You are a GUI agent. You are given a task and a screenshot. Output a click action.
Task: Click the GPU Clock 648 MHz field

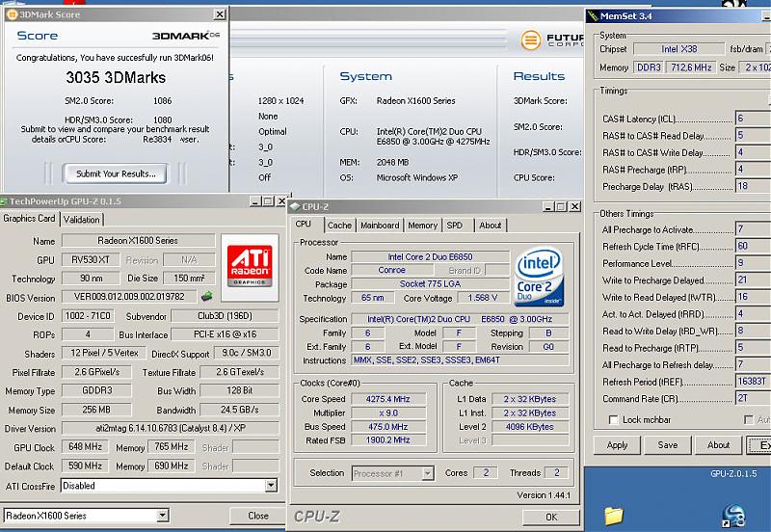(x=86, y=447)
